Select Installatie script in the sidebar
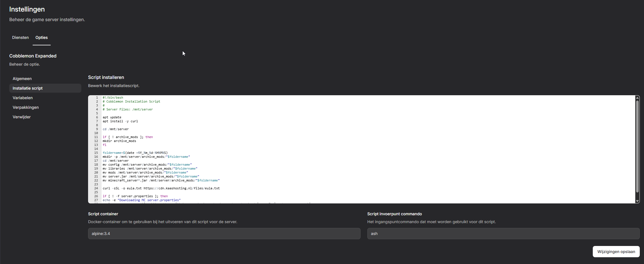Image resolution: width=644 pixels, height=264 pixels. pyautogui.click(x=28, y=88)
